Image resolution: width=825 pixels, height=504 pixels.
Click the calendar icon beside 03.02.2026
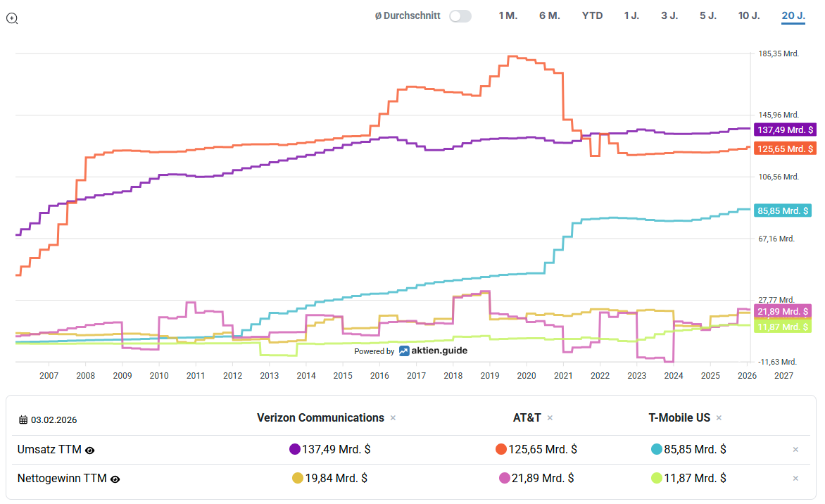23,420
